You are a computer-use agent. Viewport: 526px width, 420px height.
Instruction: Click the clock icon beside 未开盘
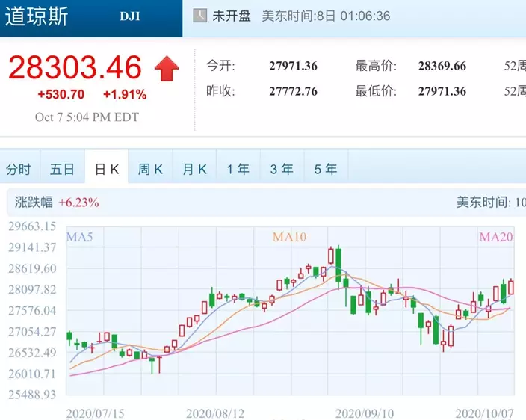200,16
